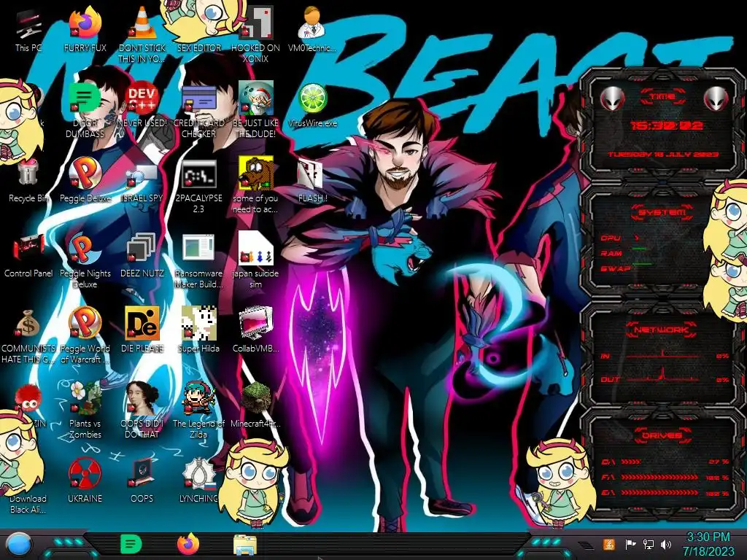This screenshot has width=747, height=560.
Task: Click the Start orb on taskbar
Action: (19, 545)
